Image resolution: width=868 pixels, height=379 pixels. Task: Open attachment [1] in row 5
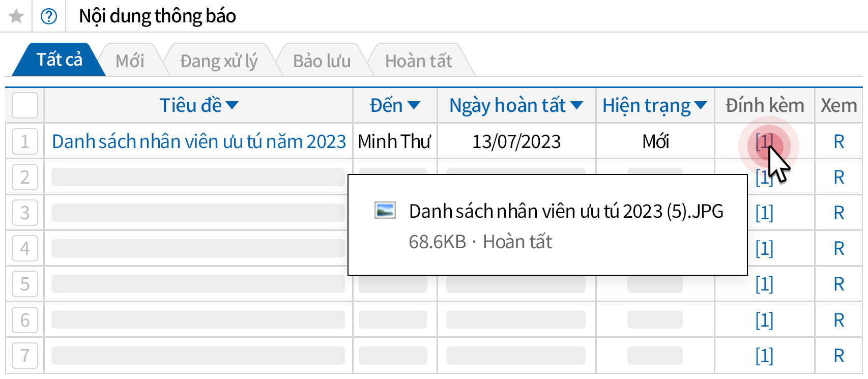click(764, 284)
